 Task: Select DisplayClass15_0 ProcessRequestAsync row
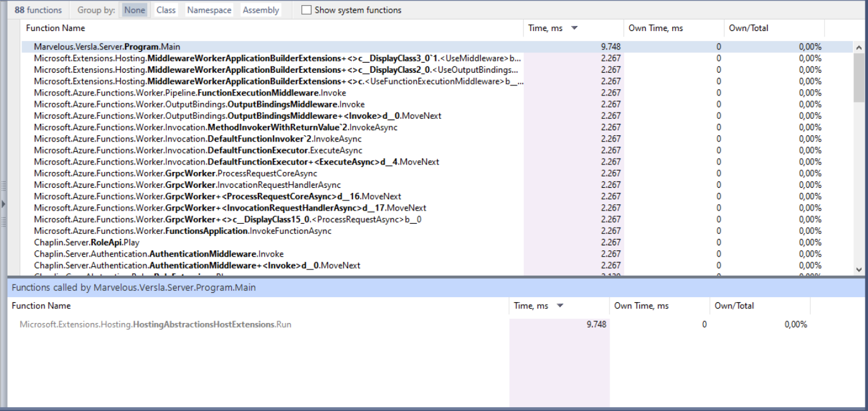click(437, 219)
